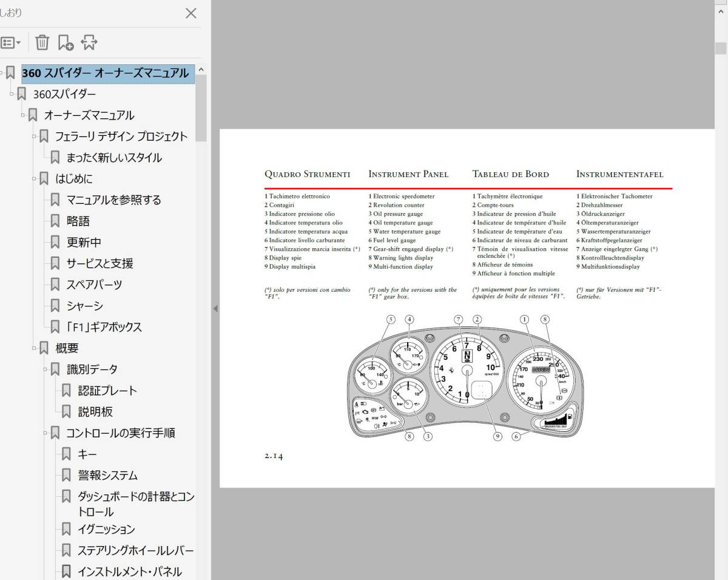Open the コントロールの実行手順 bookmark

(x=121, y=433)
